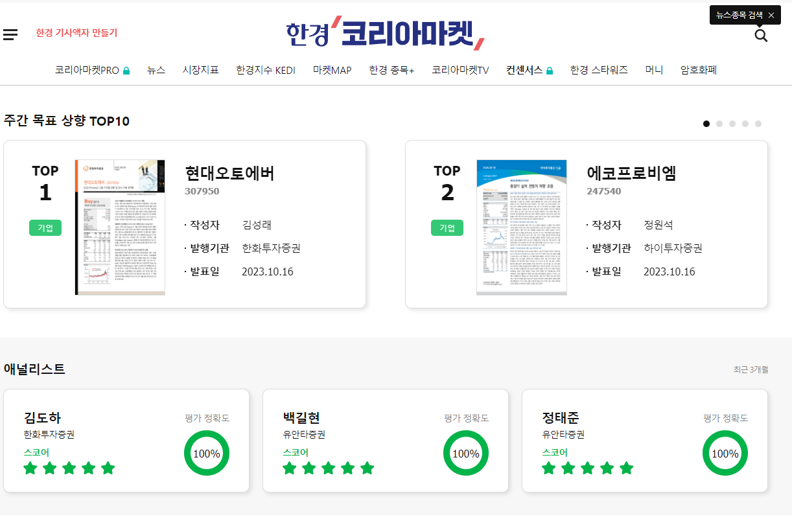
Task: Open 암호화폐 menu
Action: tap(699, 70)
